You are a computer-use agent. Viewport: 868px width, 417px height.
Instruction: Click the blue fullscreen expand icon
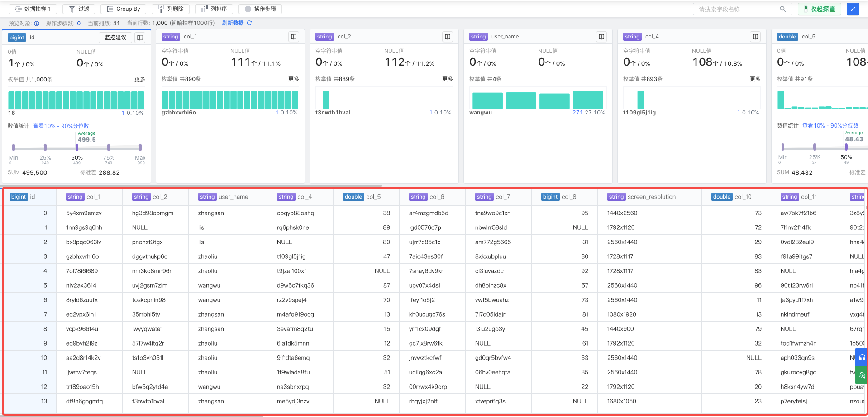(x=853, y=9)
